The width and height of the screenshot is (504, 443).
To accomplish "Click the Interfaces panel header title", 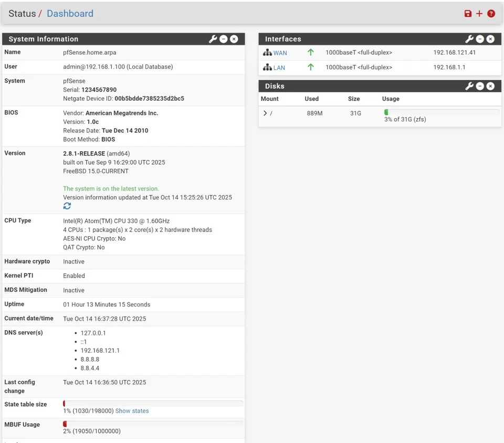I will pyautogui.click(x=283, y=39).
